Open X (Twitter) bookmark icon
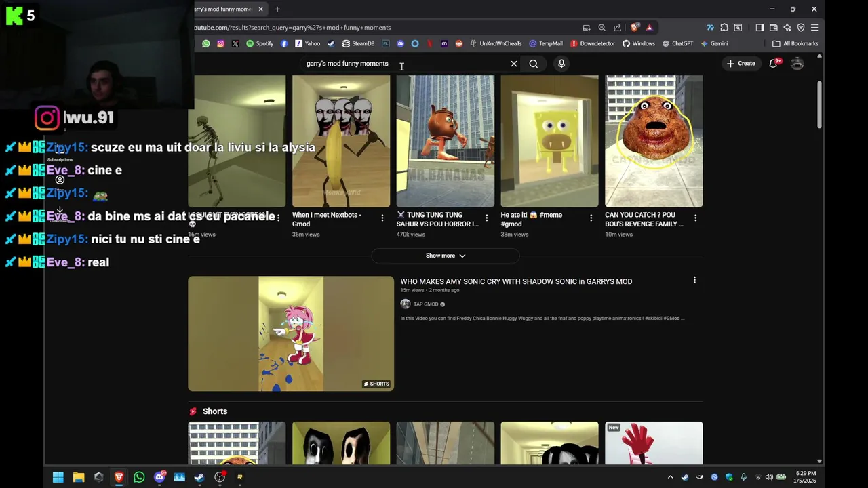The image size is (868, 488). pyautogui.click(x=235, y=43)
